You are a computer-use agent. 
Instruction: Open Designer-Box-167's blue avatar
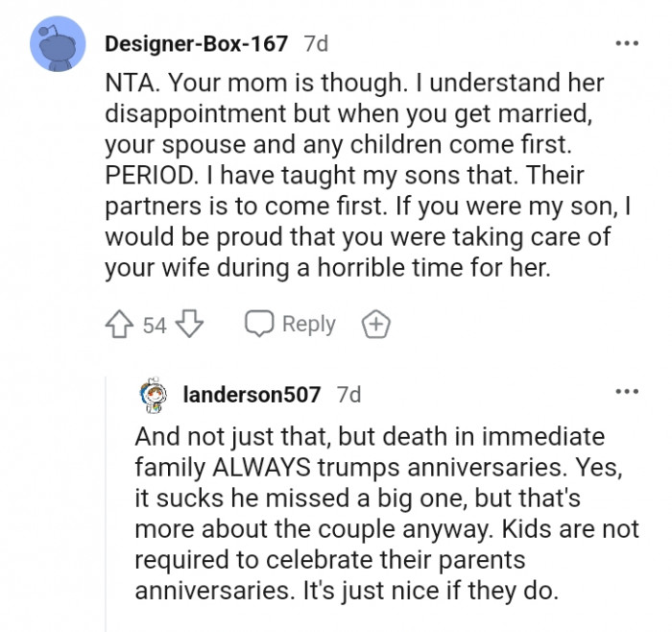coord(58,44)
